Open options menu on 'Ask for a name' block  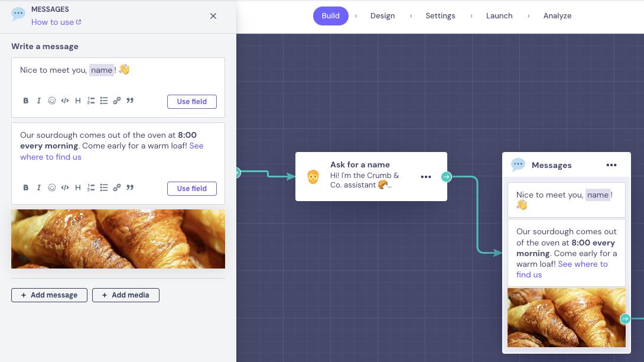pyautogui.click(x=426, y=177)
